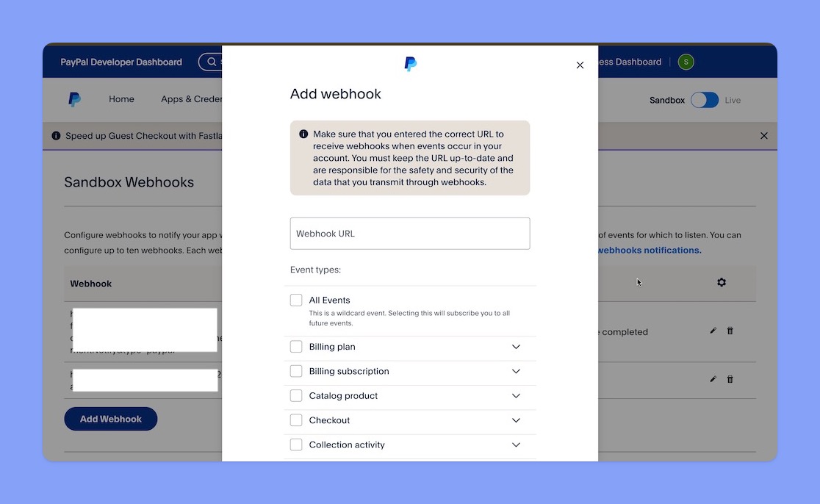The width and height of the screenshot is (820, 504).
Task: Open the user avatar "S" menu
Action: click(686, 62)
